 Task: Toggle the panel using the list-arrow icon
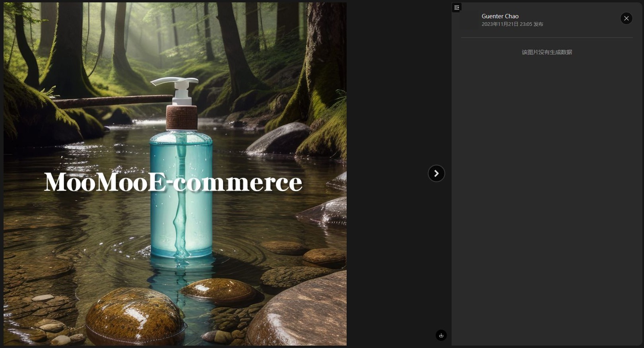(x=456, y=8)
